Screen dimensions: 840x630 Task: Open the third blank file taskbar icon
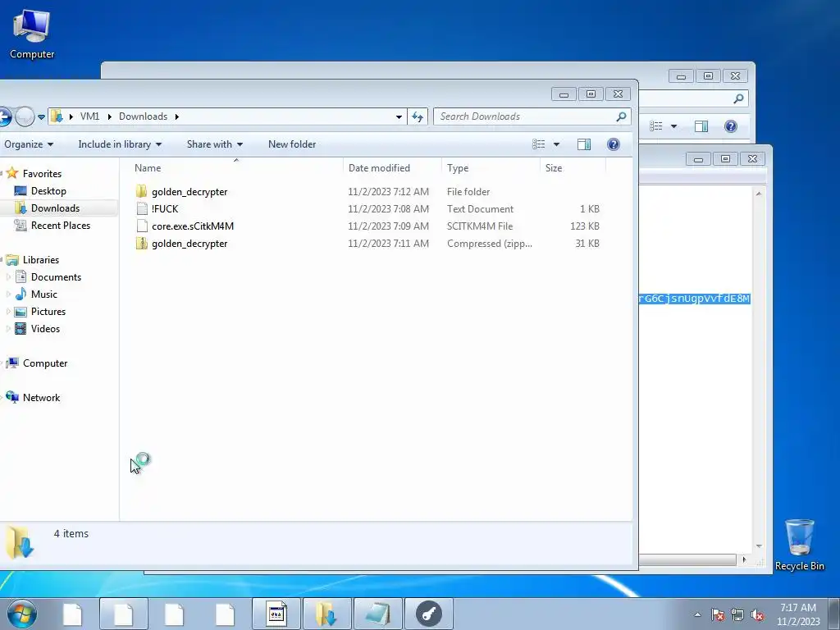point(174,614)
